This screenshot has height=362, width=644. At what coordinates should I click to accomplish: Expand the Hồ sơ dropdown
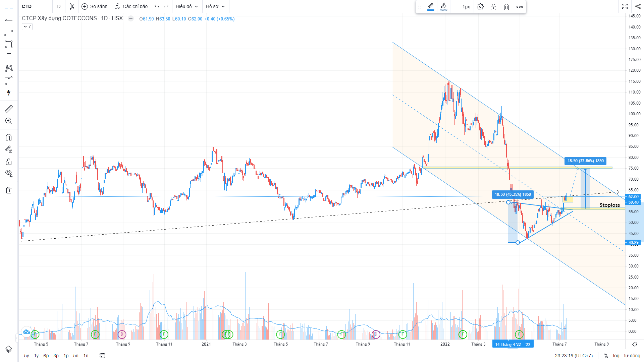coord(215,6)
